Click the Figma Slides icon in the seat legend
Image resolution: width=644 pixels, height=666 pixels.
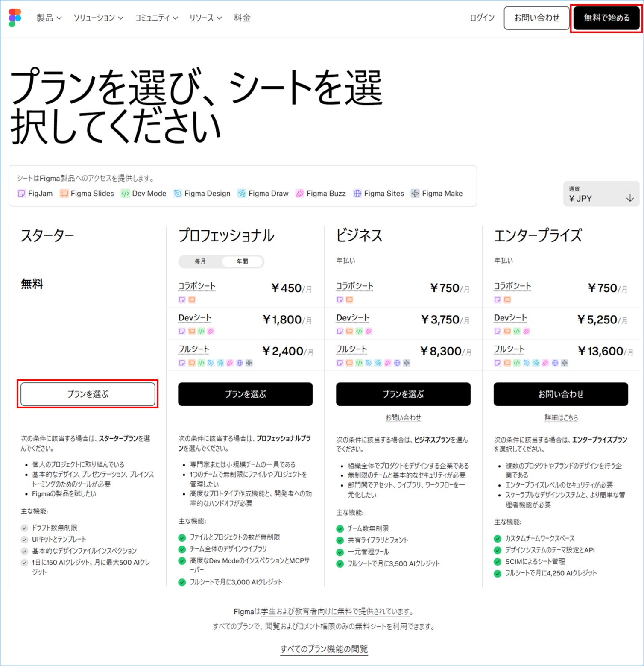(64, 194)
